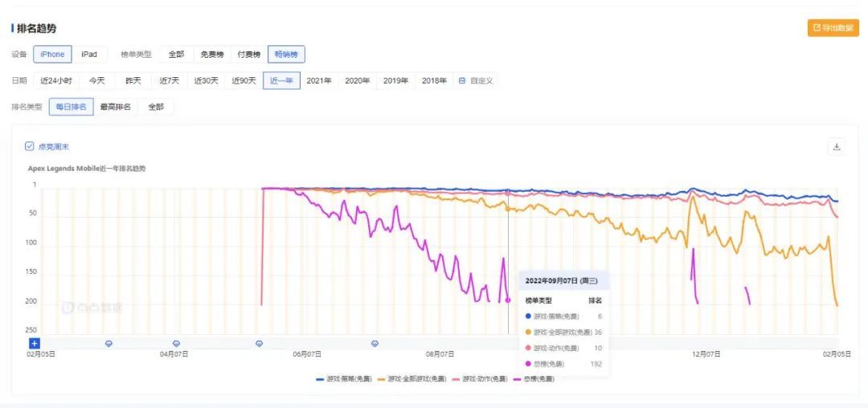868x408 pixels.
Task: Select the 2021年 date filter
Action: [x=319, y=80]
